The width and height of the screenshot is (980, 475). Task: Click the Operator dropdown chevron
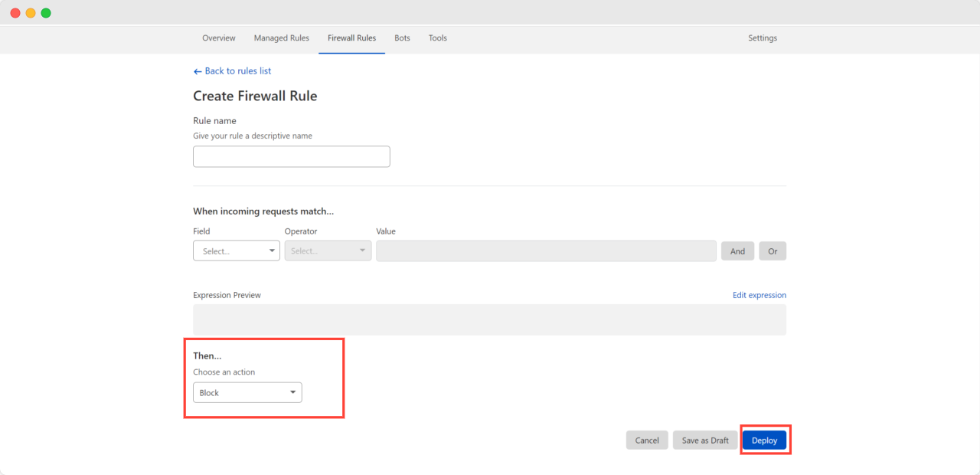[362, 251]
